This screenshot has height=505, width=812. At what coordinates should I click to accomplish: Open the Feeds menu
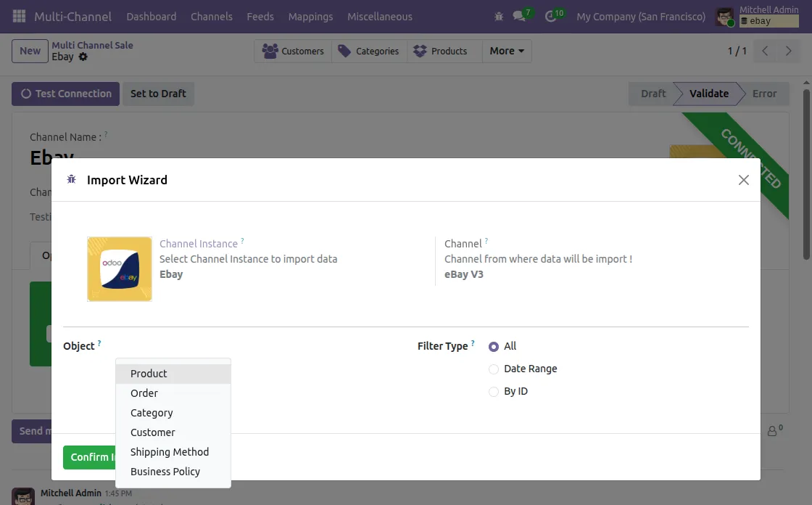(x=260, y=17)
